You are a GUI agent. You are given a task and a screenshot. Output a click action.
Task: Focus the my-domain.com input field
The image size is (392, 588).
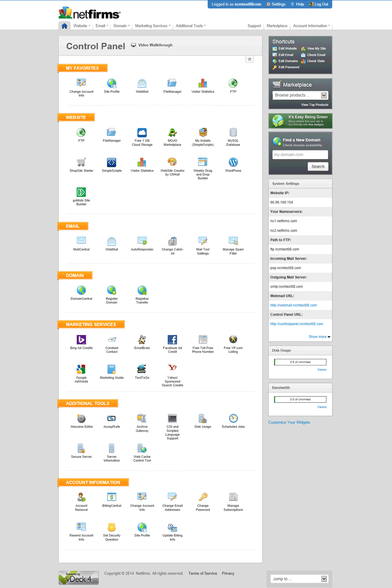pyautogui.click(x=300, y=155)
